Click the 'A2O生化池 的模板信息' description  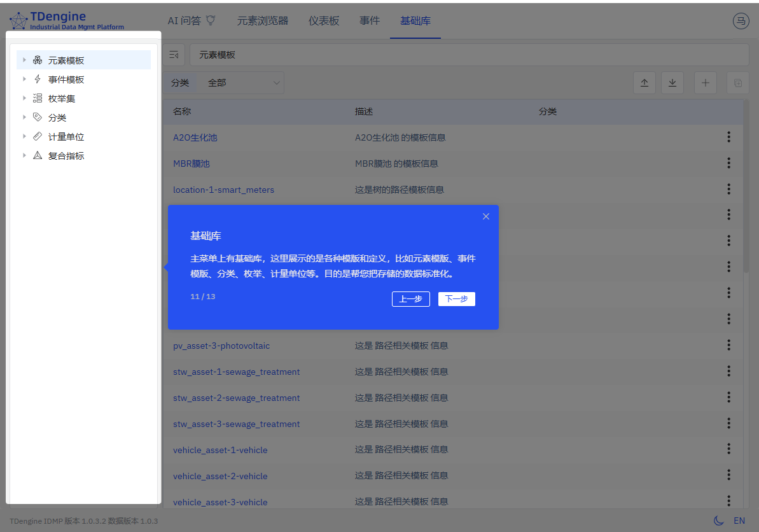tap(400, 137)
